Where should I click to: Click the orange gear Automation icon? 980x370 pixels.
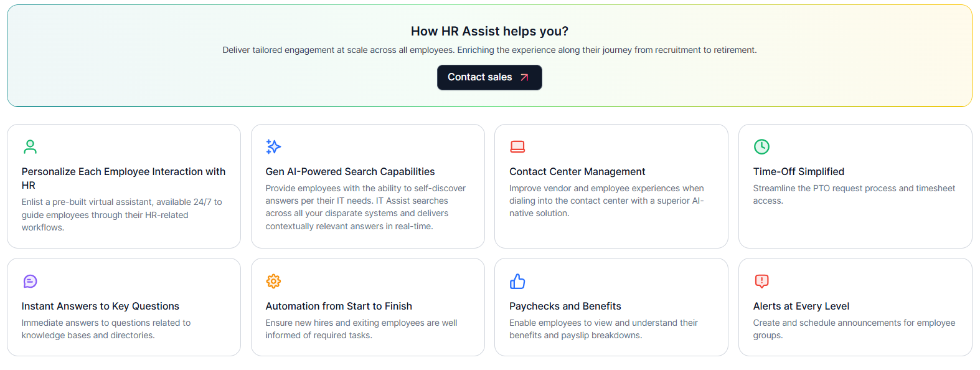tap(273, 281)
